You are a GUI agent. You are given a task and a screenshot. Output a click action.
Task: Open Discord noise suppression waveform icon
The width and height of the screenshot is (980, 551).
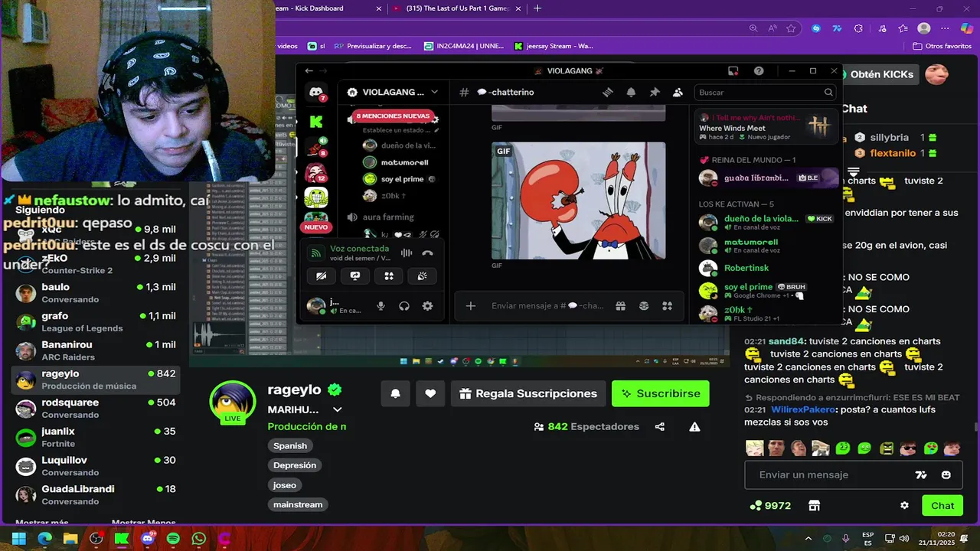pos(407,253)
